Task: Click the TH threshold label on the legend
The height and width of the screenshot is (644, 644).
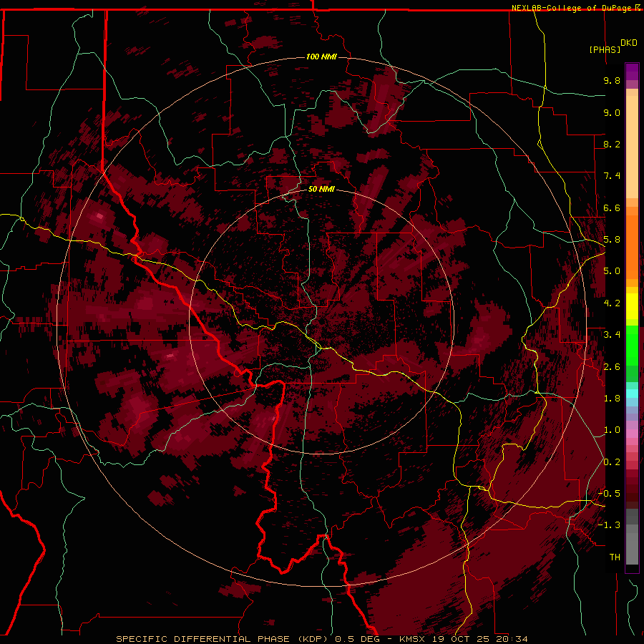Action: 615,557
